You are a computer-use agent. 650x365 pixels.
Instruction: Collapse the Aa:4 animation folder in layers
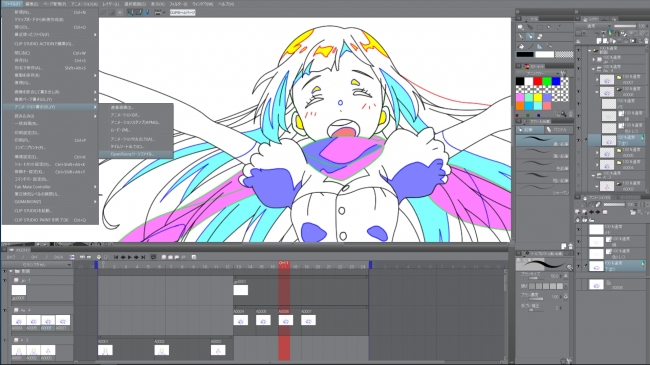coord(594,68)
